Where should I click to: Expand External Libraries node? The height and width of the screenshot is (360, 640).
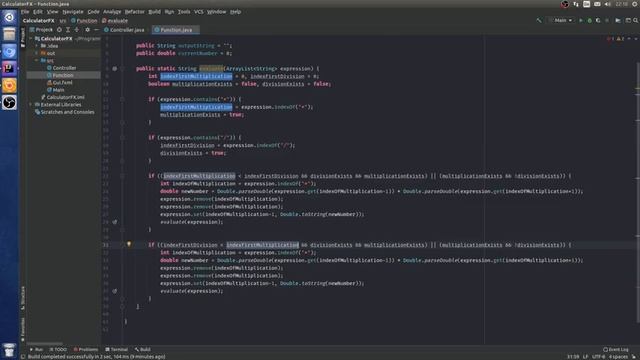(x=31, y=104)
